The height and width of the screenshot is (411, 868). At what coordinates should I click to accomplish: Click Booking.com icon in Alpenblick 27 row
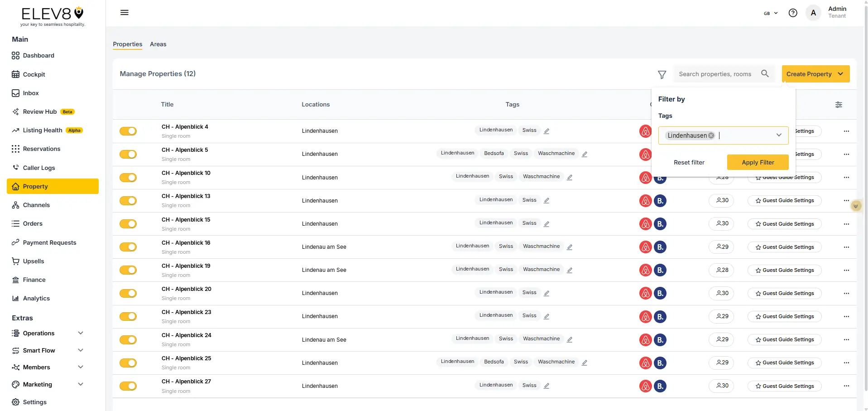point(660,386)
